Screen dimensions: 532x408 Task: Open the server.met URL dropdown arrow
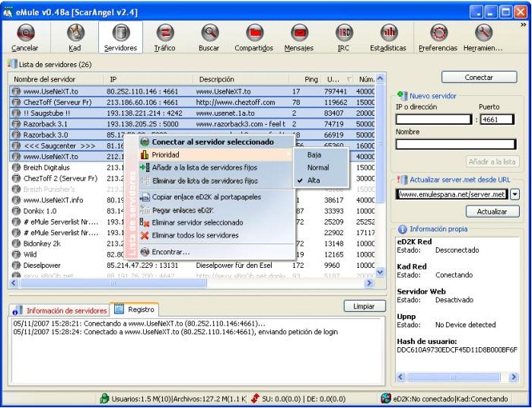[x=515, y=195]
